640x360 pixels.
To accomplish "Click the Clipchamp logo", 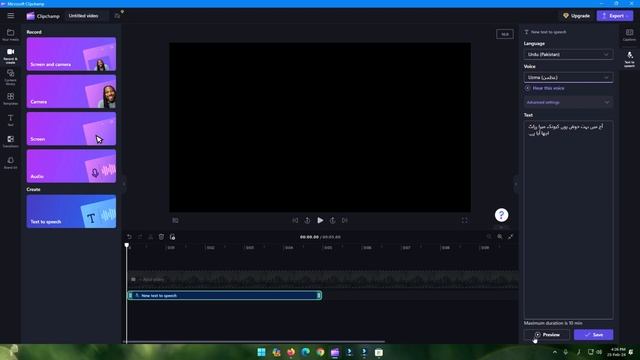I will point(43,16).
